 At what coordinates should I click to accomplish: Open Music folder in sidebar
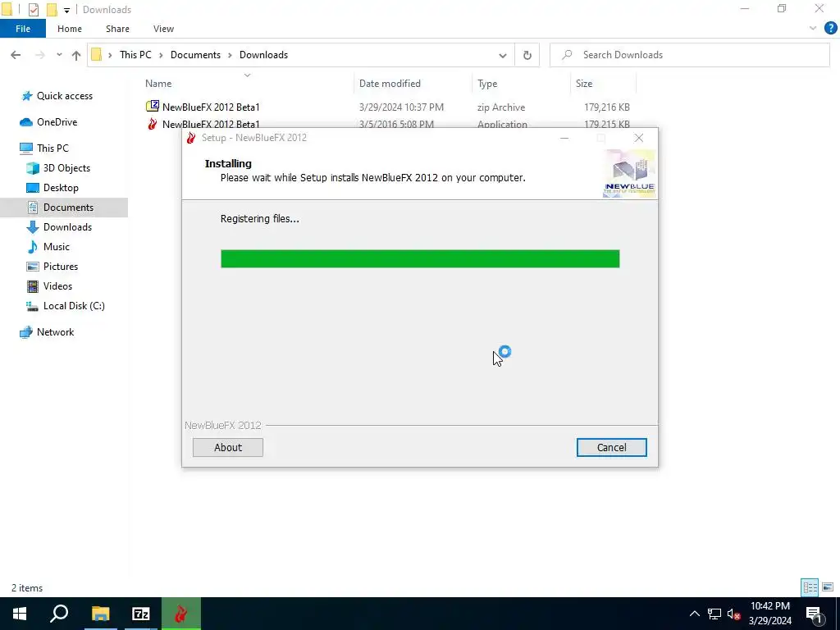[x=57, y=247]
